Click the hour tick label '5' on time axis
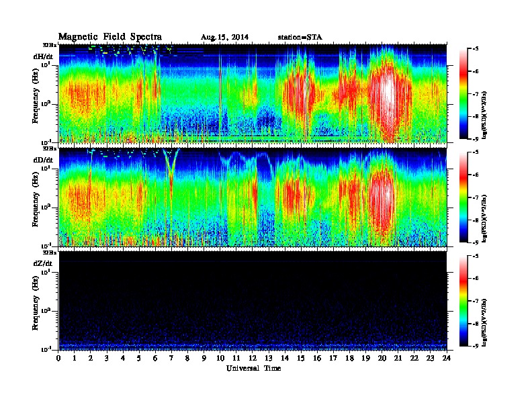 (140, 359)
